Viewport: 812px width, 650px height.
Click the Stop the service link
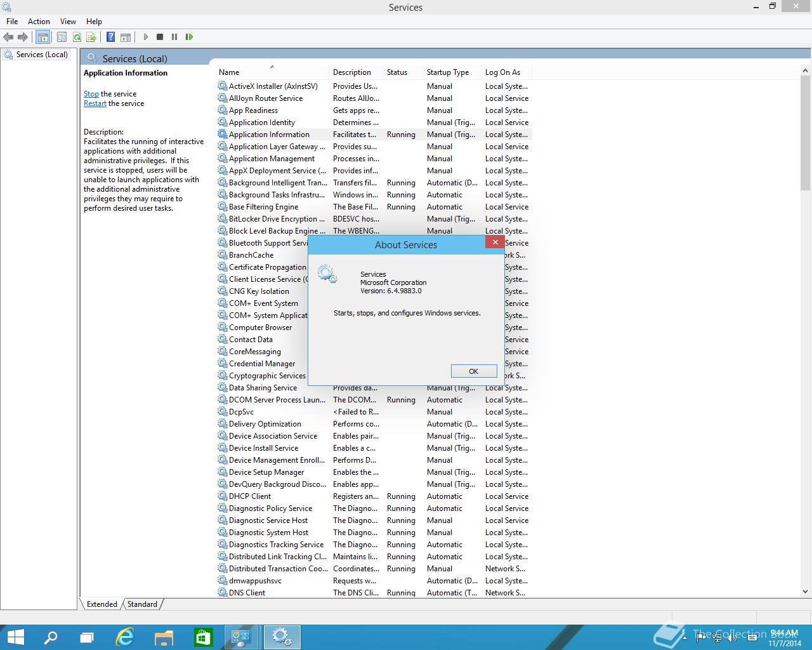tap(91, 94)
